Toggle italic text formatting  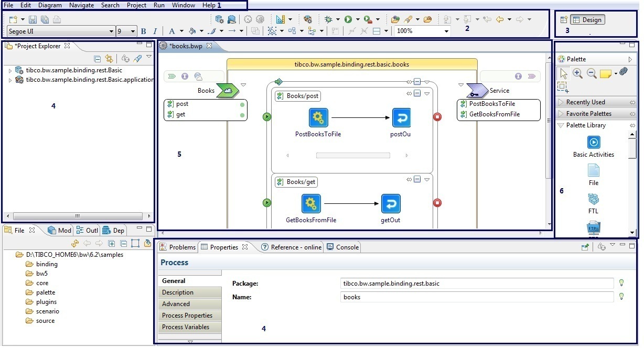(155, 30)
